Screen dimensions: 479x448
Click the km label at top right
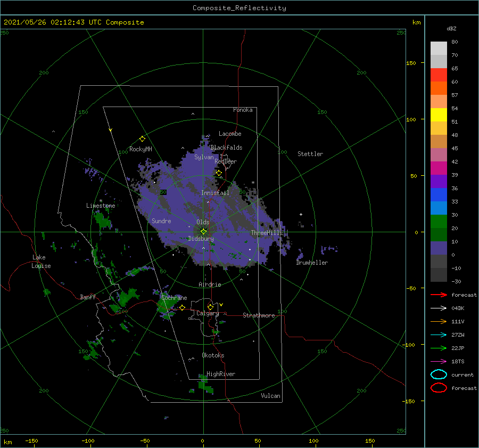[x=416, y=22]
